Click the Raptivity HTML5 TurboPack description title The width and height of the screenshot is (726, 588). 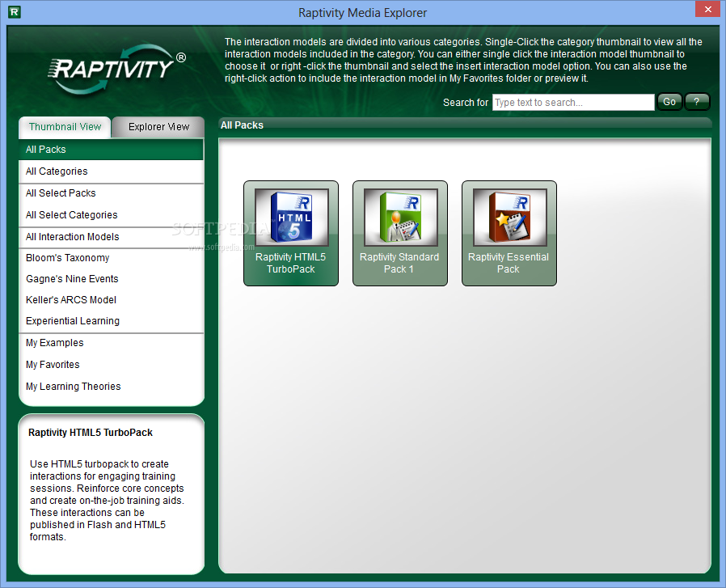91,433
